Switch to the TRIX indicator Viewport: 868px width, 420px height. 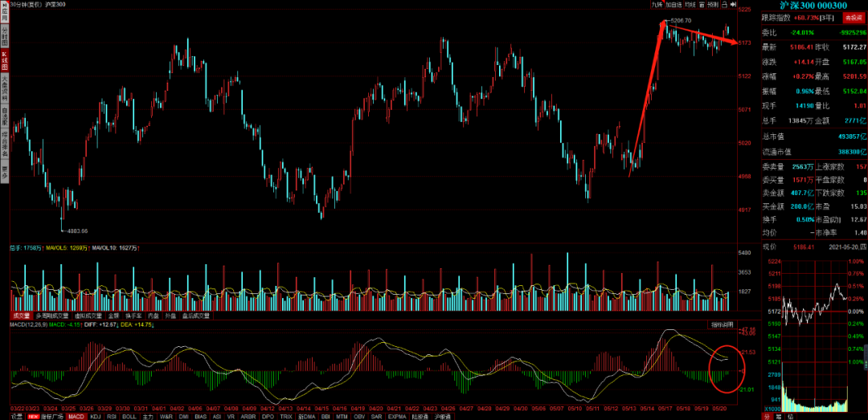286,416
